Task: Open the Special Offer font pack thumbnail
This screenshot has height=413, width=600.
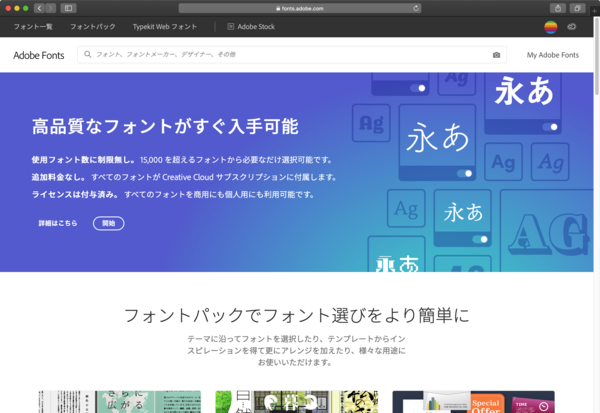Action: click(x=473, y=402)
